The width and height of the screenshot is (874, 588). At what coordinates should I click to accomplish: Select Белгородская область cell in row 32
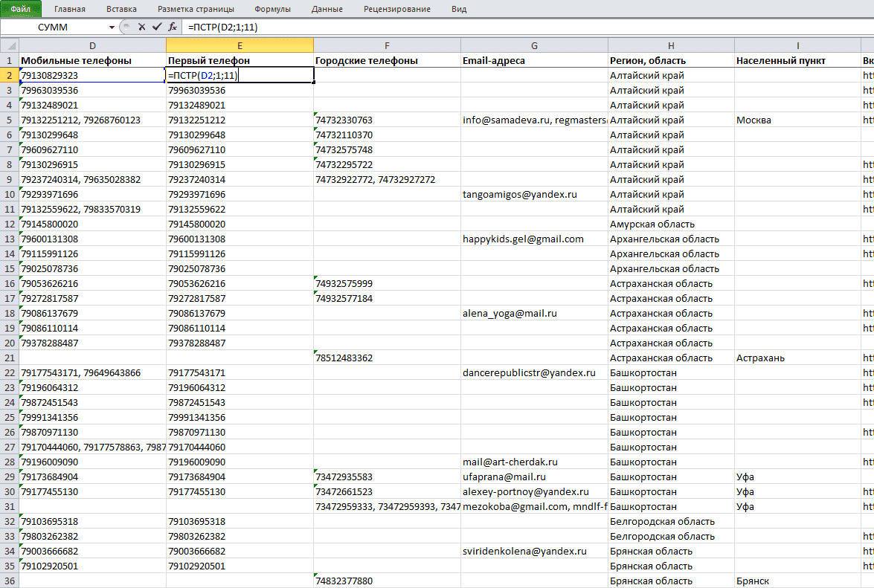coord(671,521)
